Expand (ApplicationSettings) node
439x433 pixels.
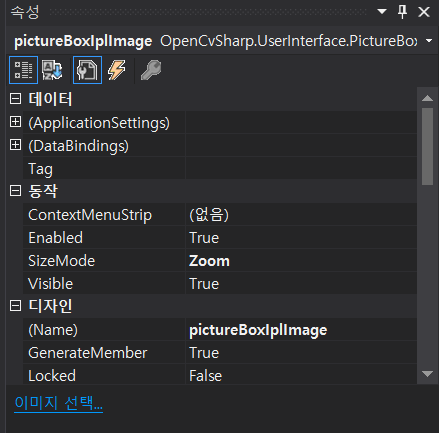pos(15,122)
